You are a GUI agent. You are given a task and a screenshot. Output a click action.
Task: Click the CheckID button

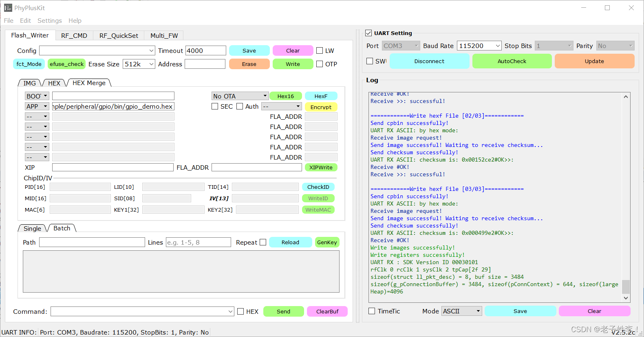tap(318, 187)
